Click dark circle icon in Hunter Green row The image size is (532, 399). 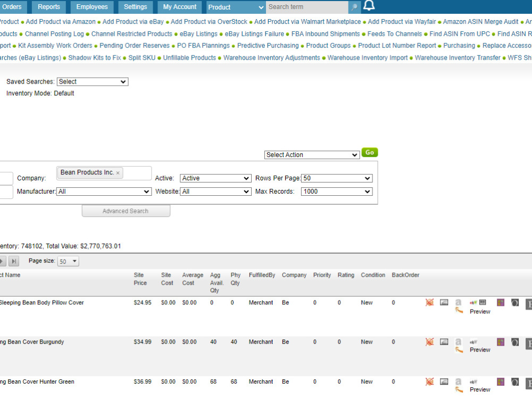(x=514, y=382)
